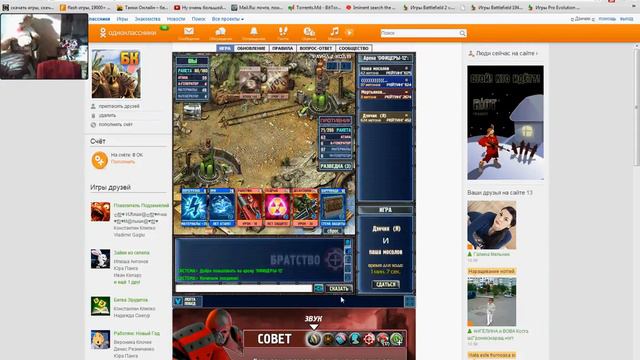Play the pink radiation symbol card

point(277,207)
